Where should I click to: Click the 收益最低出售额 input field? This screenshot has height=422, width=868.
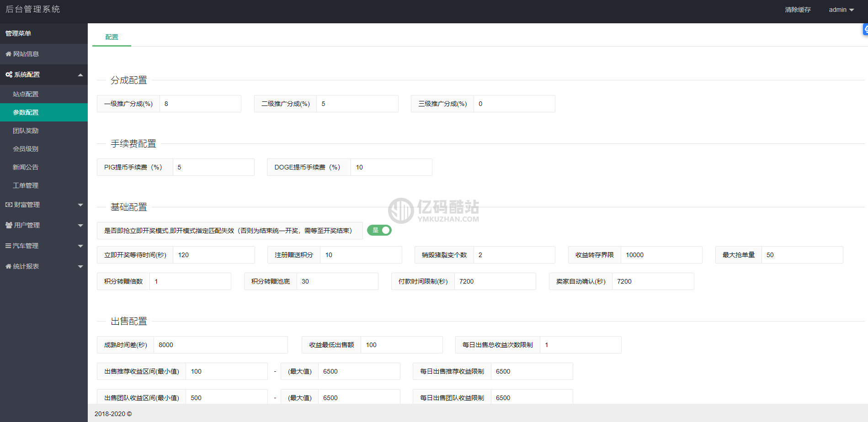point(402,345)
